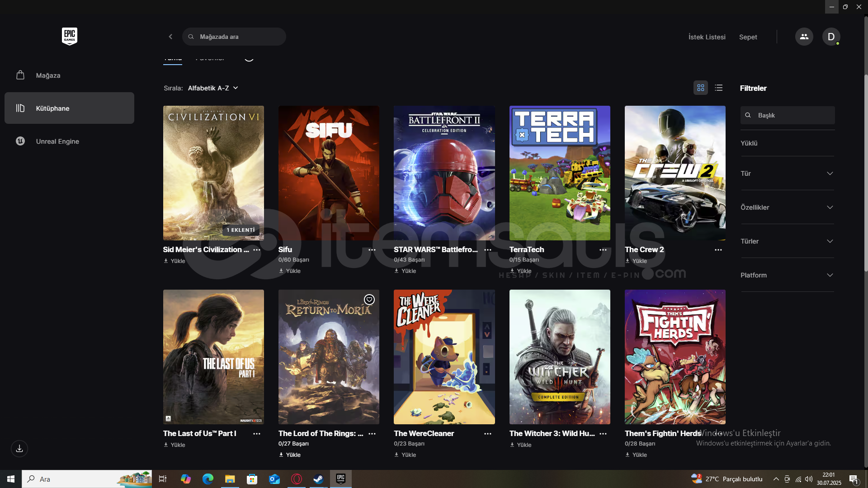
Task: Open Sepet cart link
Action: 748,37
